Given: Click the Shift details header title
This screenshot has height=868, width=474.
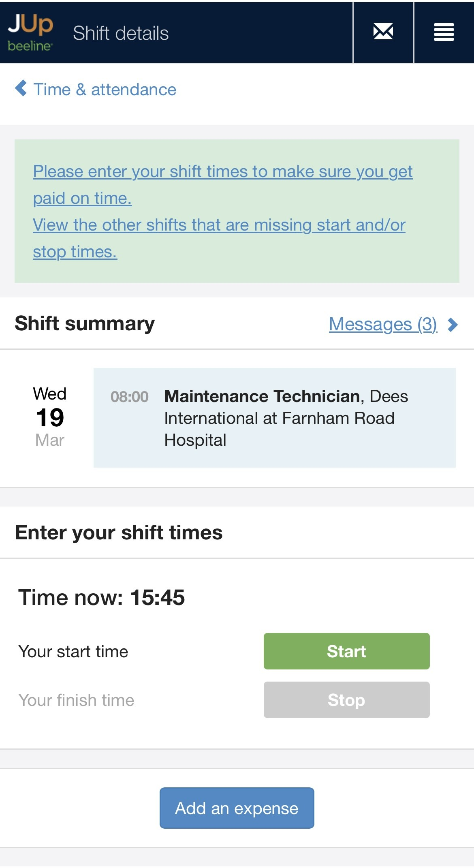Looking at the screenshot, I should 121,33.
